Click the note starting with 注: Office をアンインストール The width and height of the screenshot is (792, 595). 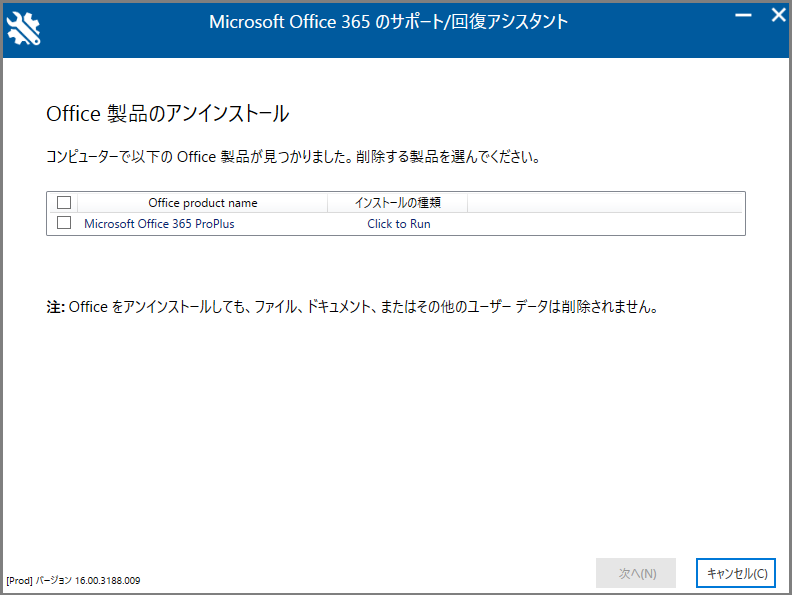[352, 307]
